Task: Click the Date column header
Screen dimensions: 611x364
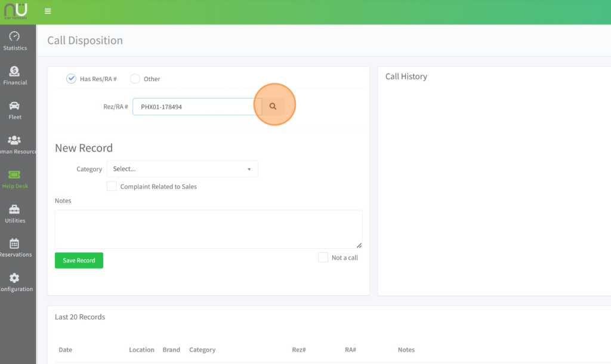Action: click(x=65, y=350)
